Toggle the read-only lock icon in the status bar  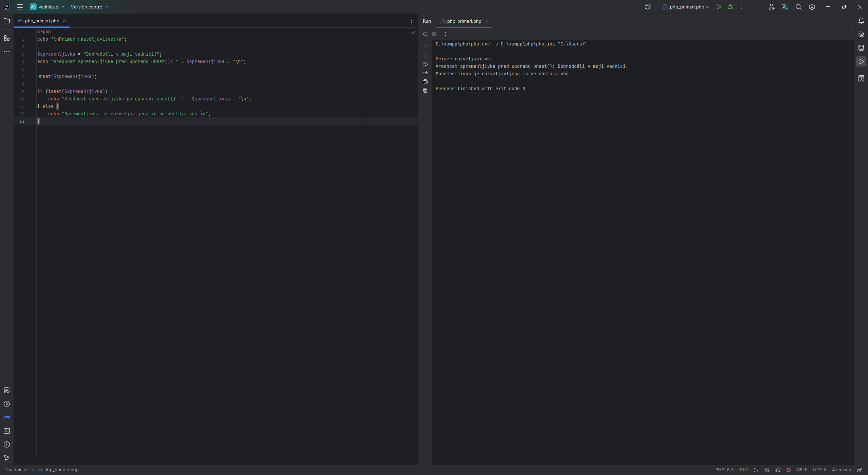[860, 470]
